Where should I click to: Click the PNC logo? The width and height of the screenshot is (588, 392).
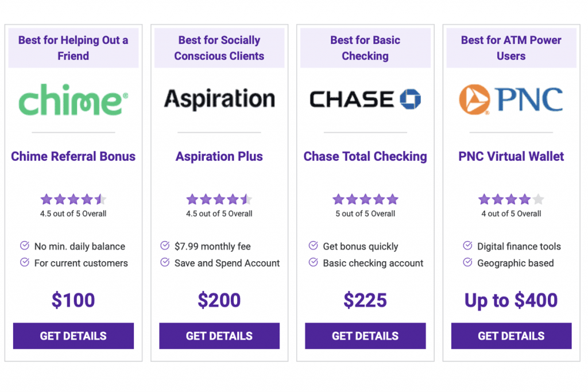(510, 99)
